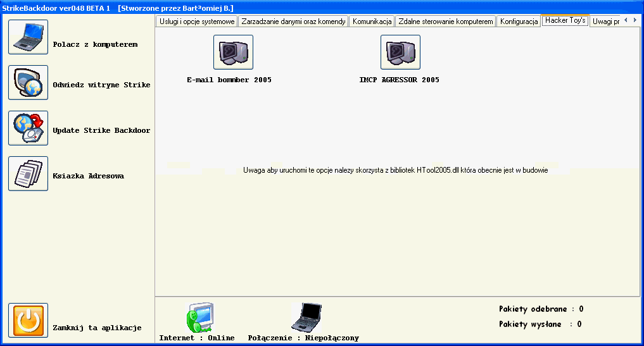
Task: Go to Zdalne sterowanie komputerem tab
Action: pyautogui.click(x=445, y=22)
